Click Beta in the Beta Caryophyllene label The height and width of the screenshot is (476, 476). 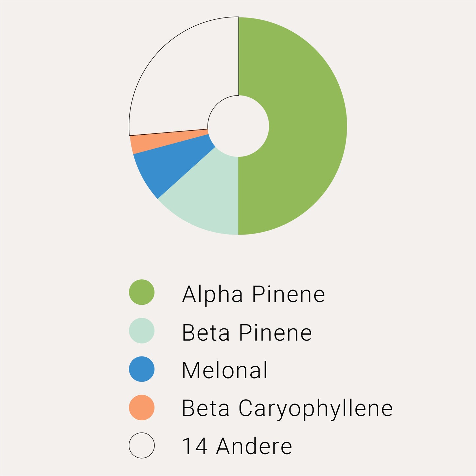coord(206,408)
